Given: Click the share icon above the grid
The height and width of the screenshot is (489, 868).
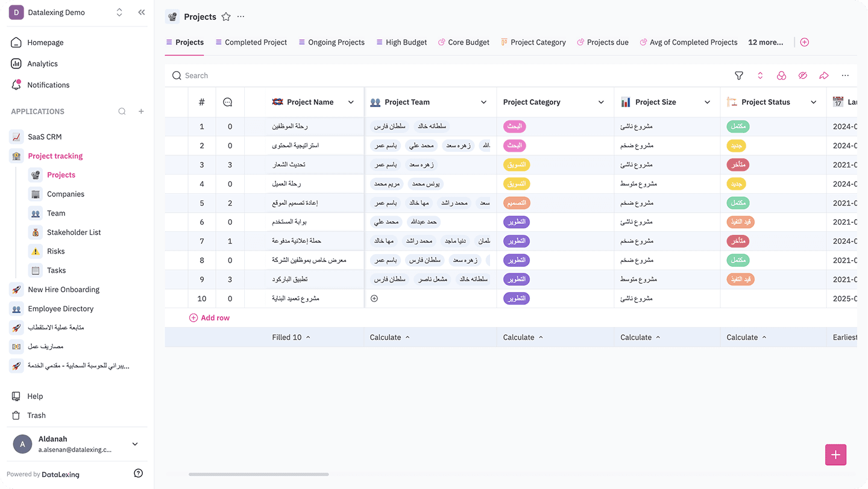Looking at the screenshot, I should pos(824,75).
